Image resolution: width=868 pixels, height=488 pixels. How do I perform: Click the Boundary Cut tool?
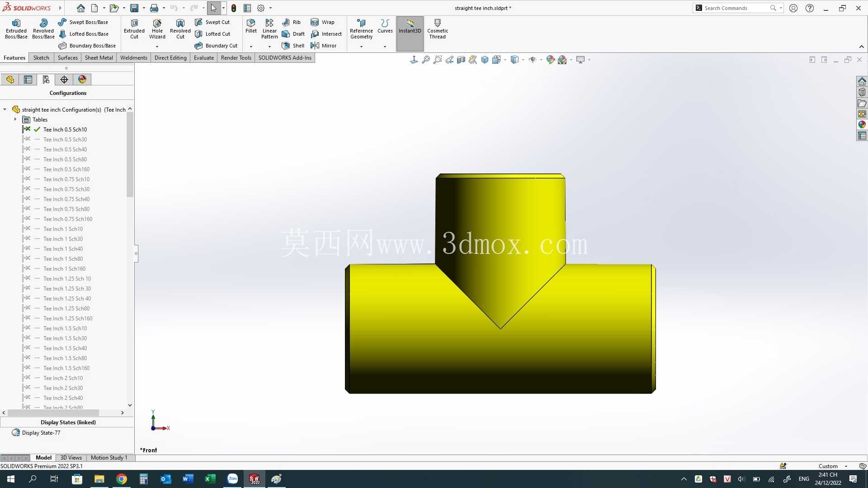pyautogui.click(x=216, y=46)
